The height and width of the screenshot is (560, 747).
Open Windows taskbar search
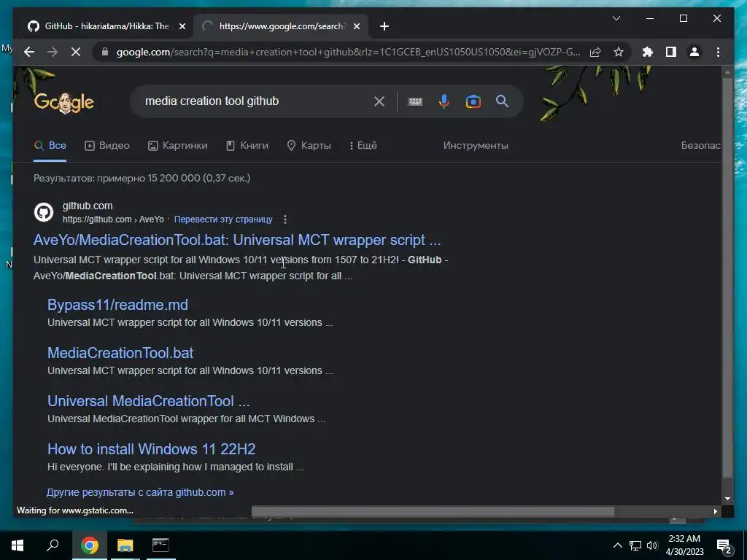(x=53, y=545)
